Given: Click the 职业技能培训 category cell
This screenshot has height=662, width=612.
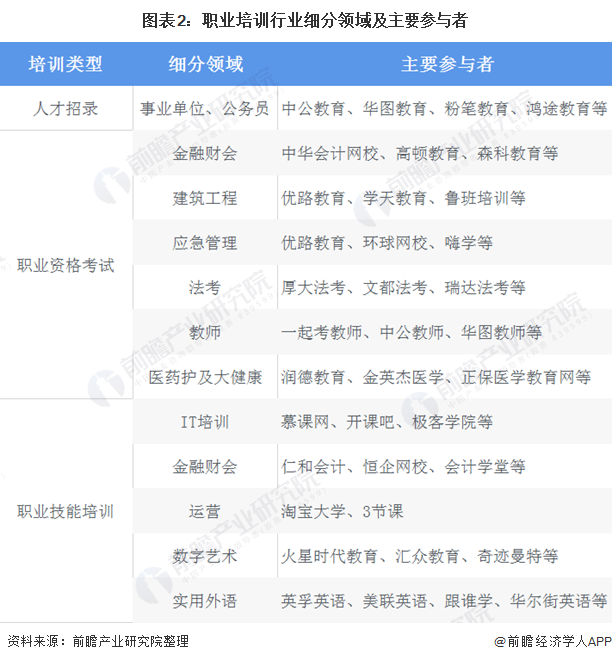Looking at the screenshot, I should [65, 511].
